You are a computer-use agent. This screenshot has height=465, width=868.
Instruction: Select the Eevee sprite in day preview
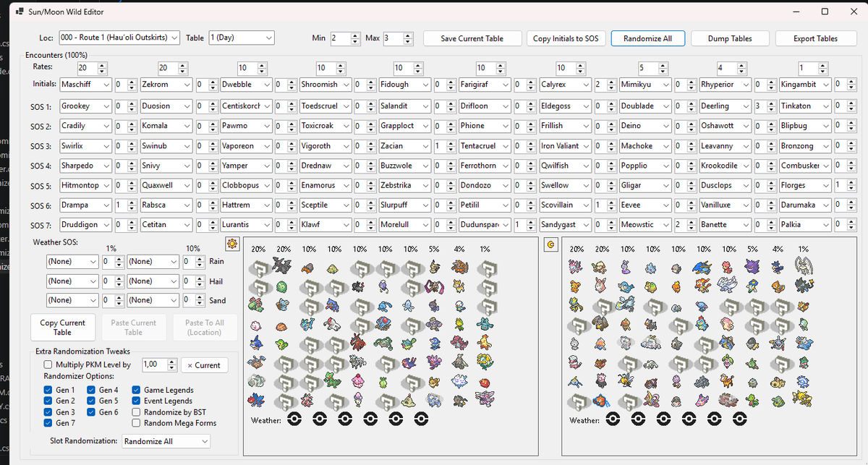pos(435,380)
